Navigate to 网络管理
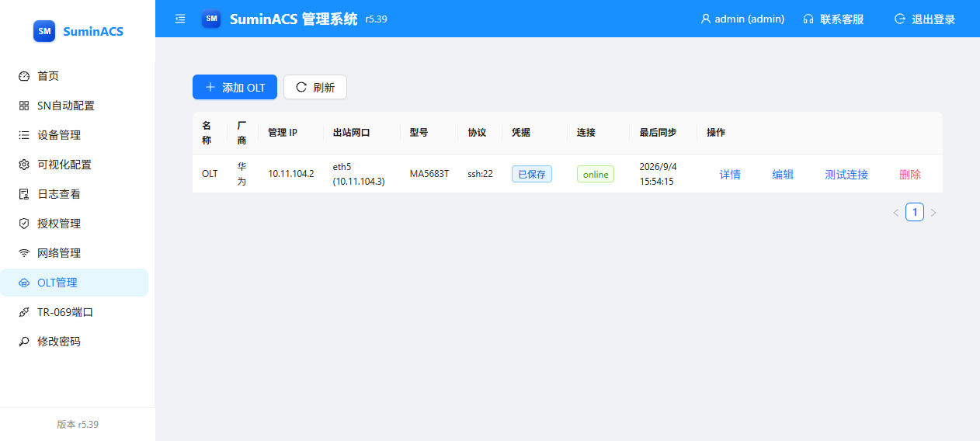The image size is (980, 441). [75, 253]
